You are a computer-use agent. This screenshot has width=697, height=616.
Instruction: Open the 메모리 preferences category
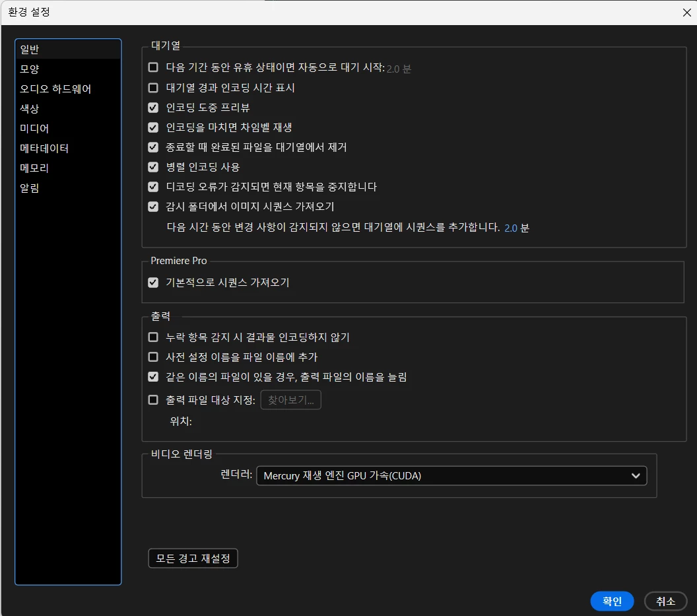tap(67, 168)
